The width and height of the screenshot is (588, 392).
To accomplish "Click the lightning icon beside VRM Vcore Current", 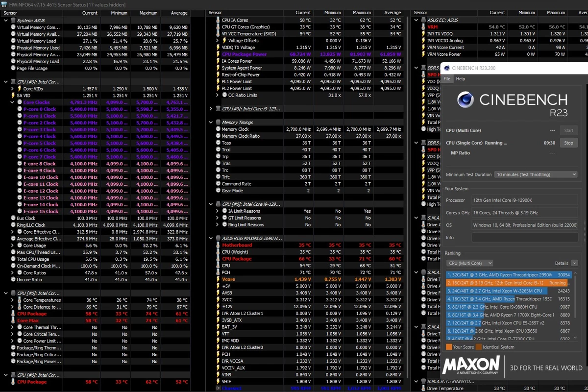I will (423, 48).
